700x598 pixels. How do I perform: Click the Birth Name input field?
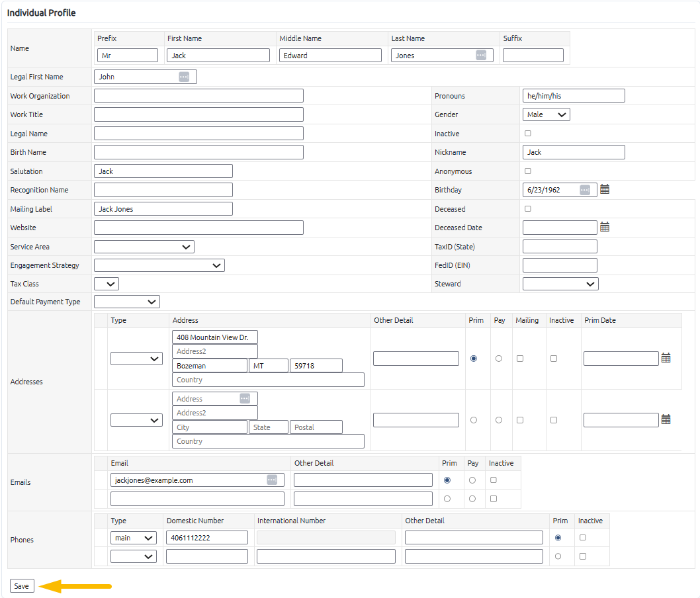pyautogui.click(x=198, y=152)
